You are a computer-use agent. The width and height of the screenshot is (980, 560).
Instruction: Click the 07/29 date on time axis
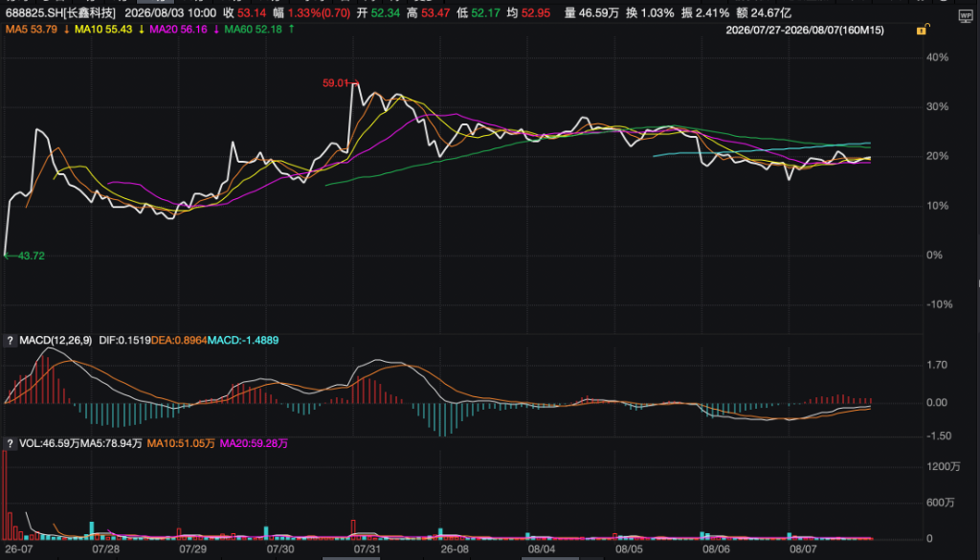pyautogui.click(x=192, y=549)
